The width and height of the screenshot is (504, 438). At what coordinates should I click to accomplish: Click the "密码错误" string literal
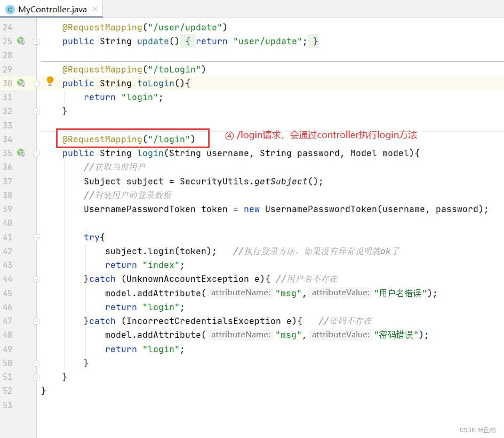396,335
